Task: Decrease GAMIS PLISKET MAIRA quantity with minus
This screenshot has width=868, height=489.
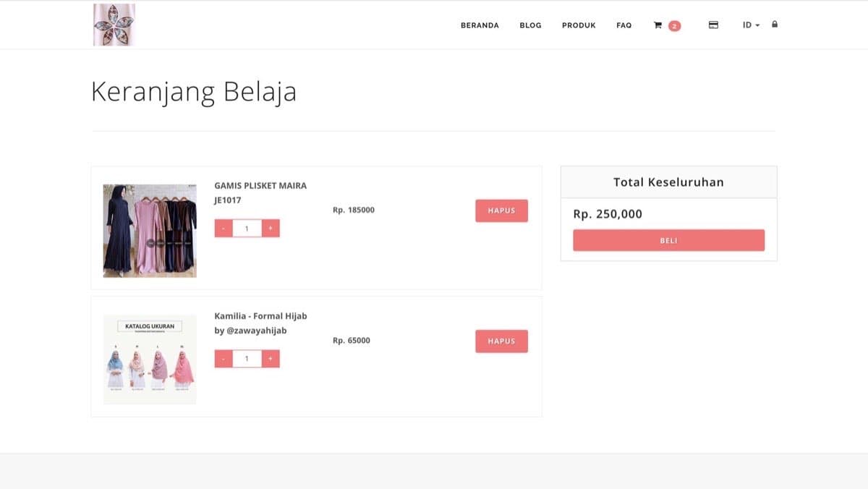Action: [x=224, y=228]
